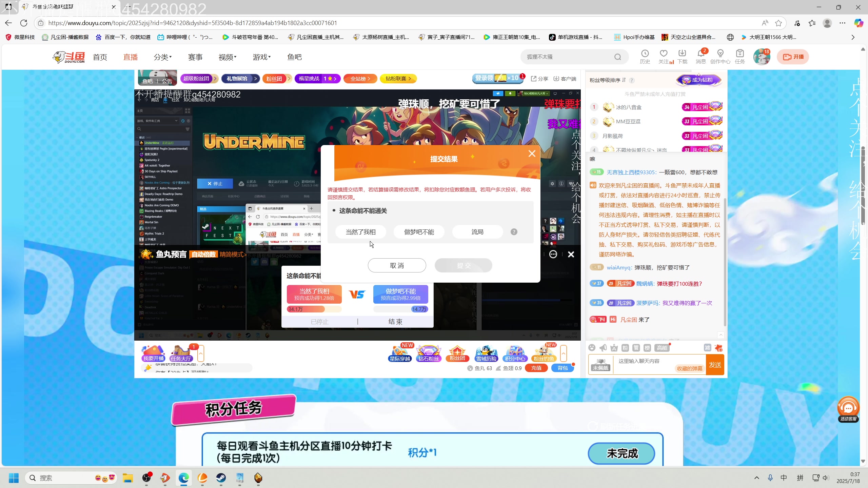Open the 赛事 navigation item
Viewport: 868px width, 488px height.
195,57
